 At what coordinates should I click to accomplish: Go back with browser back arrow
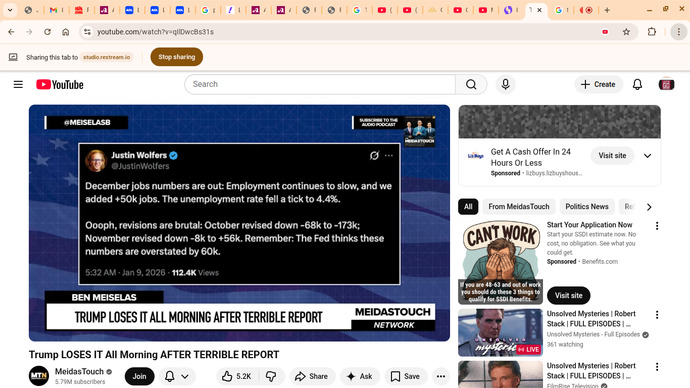[11, 32]
